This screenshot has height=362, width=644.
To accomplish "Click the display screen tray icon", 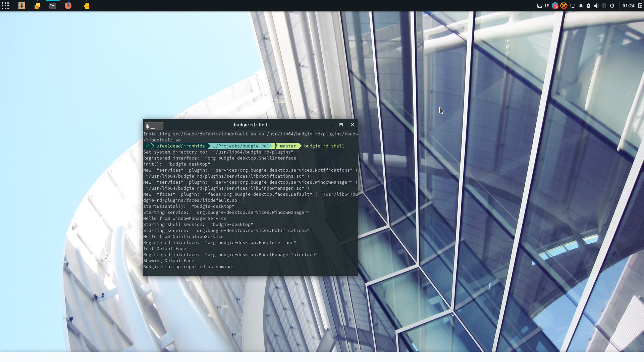I will tap(573, 6).
